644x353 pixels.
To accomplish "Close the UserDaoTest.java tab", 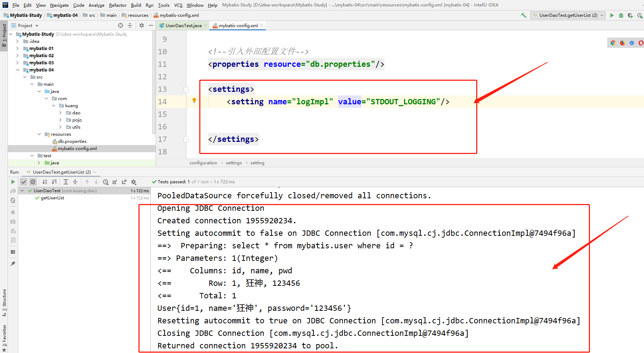I will [x=205, y=25].
